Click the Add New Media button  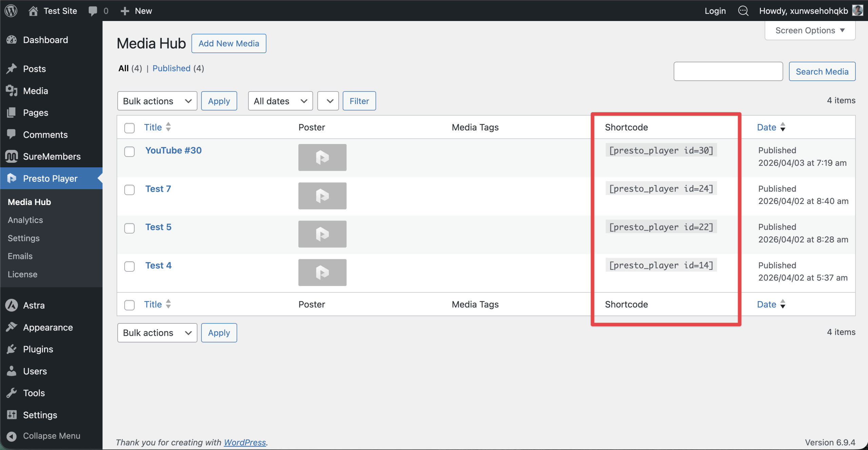pyautogui.click(x=229, y=43)
